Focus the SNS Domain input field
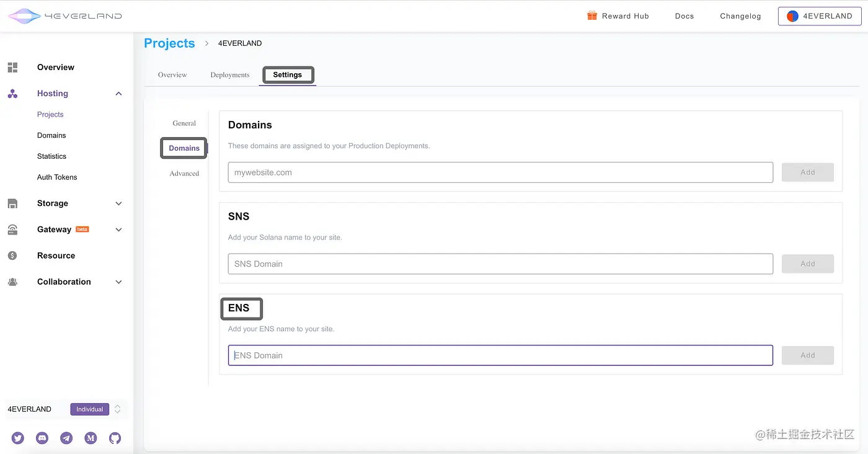The image size is (868, 454). [500, 264]
